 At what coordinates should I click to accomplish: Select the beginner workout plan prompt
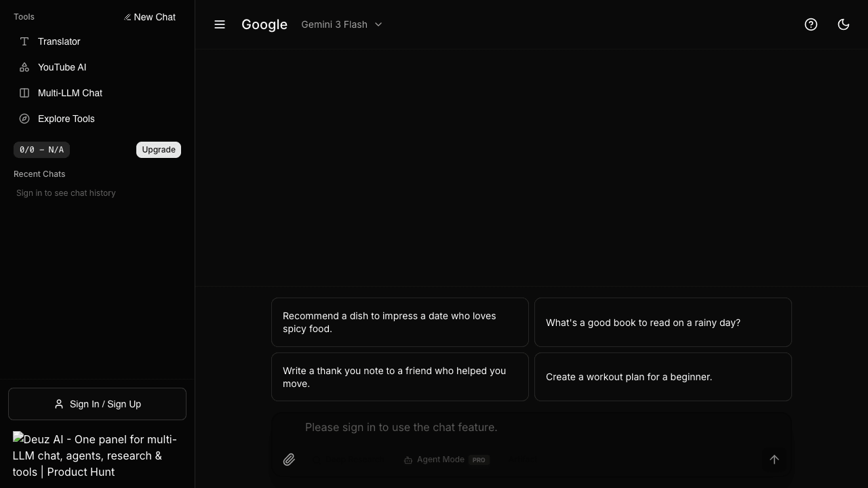pyautogui.click(x=663, y=377)
